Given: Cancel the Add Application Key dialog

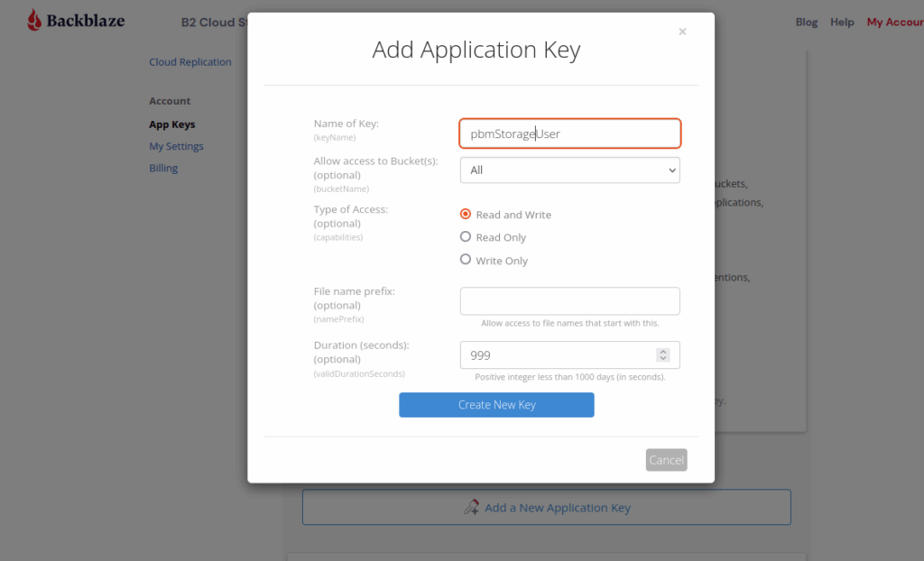Looking at the screenshot, I should (666, 459).
